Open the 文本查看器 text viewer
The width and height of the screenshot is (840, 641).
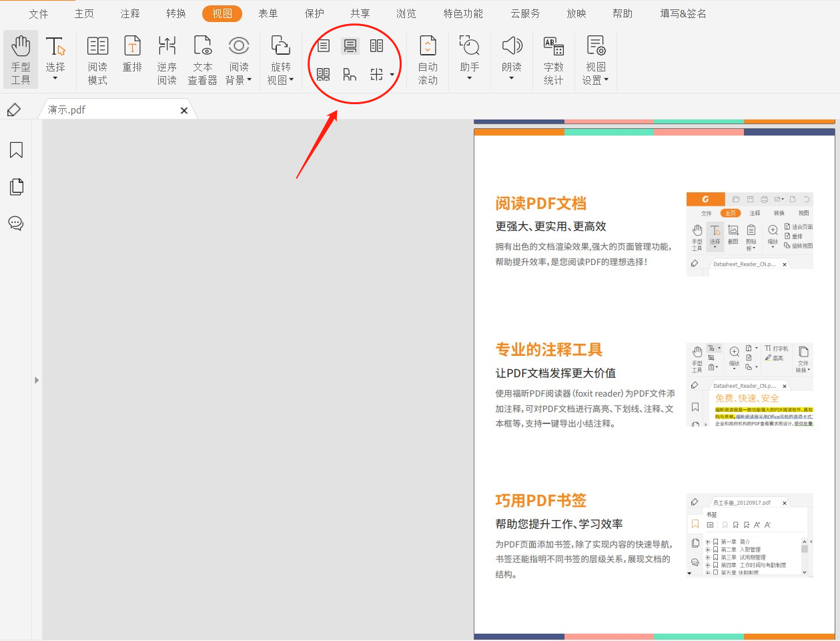[203, 59]
